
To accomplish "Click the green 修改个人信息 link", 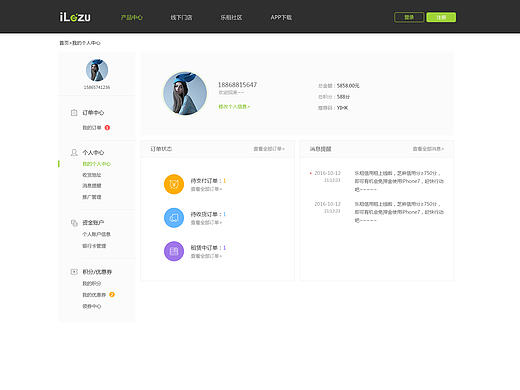I will point(234,107).
